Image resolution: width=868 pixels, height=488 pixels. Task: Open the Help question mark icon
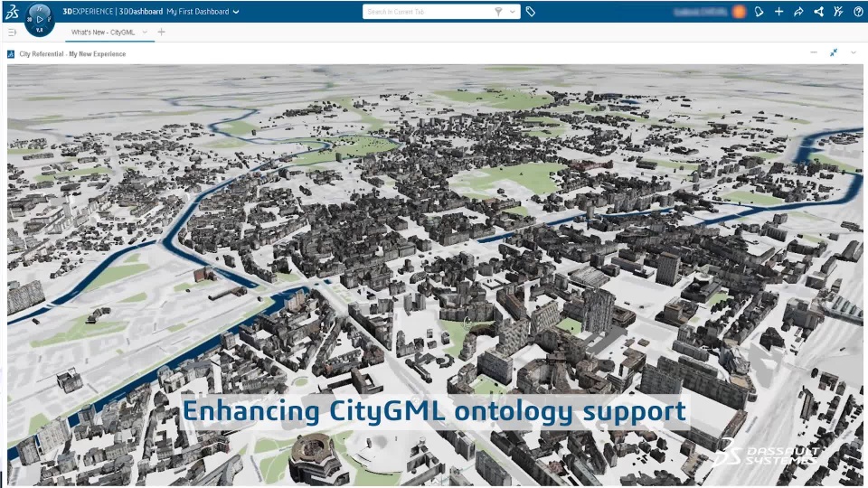click(858, 12)
